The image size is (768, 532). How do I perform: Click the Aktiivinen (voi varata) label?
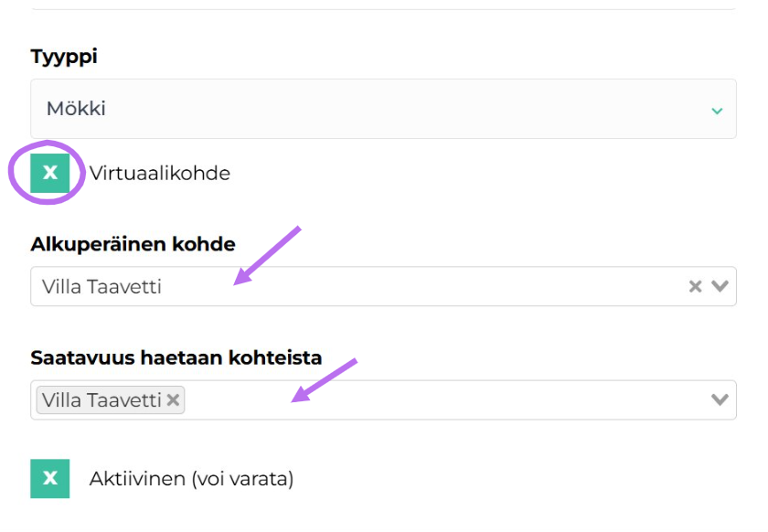click(190, 477)
